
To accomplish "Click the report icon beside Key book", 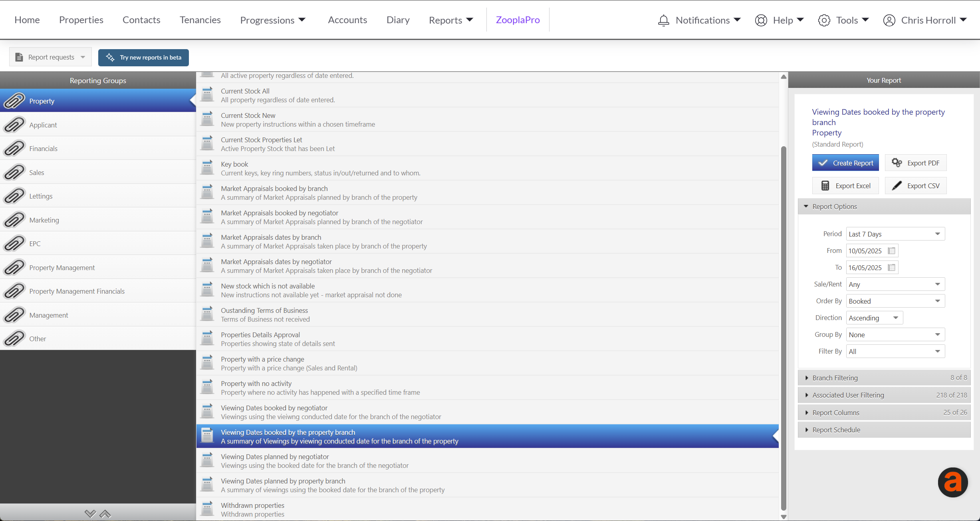I will click(207, 168).
